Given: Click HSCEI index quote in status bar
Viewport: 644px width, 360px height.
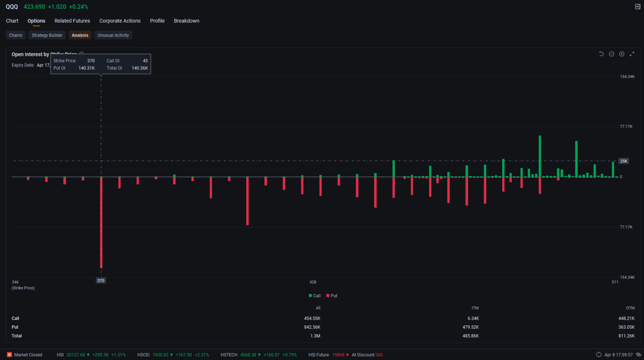Looking at the screenshot, I should 173,355.
